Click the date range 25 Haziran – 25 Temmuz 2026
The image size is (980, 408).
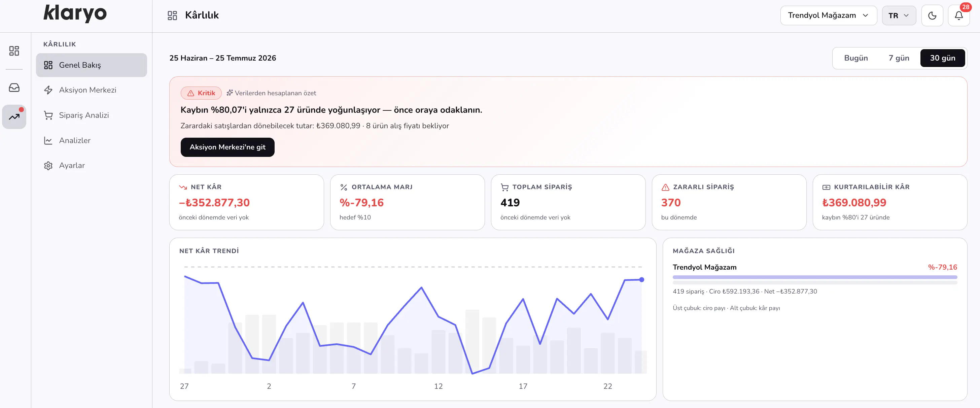pyautogui.click(x=222, y=58)
